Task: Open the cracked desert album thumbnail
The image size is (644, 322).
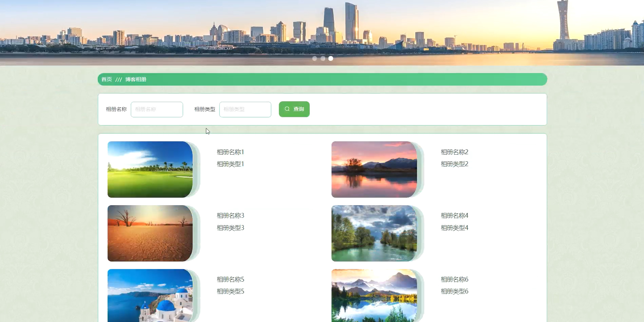Action: pos(150,233)
